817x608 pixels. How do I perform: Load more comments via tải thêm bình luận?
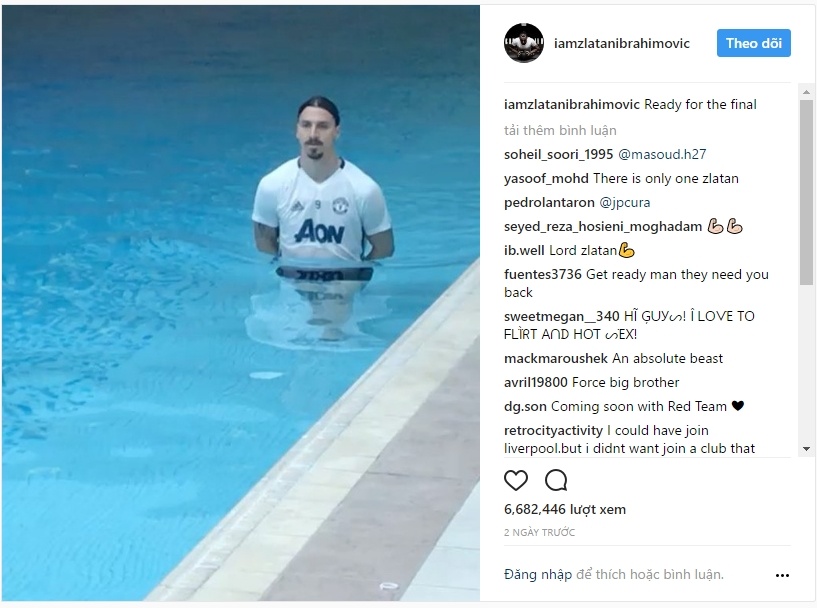(560, 130)
